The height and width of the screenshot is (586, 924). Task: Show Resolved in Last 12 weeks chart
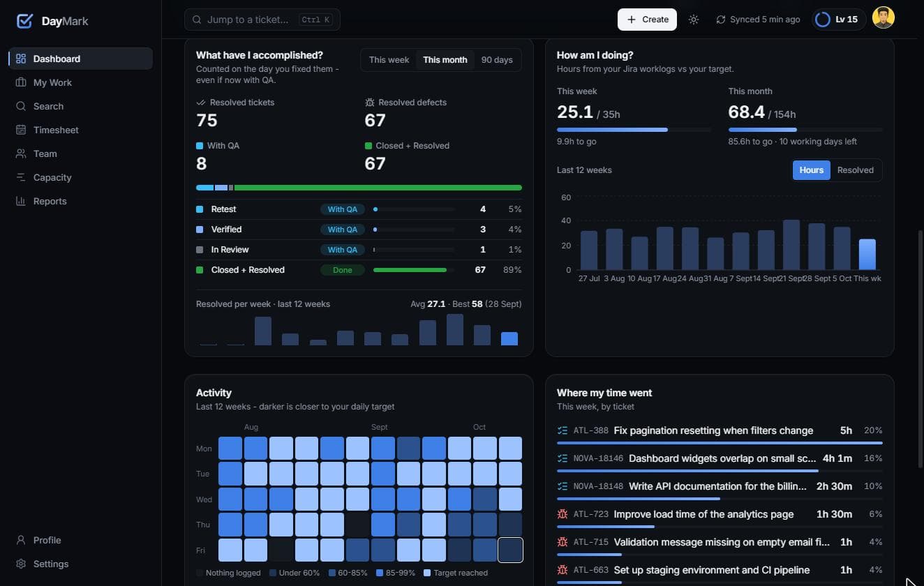tap(855, 170)
